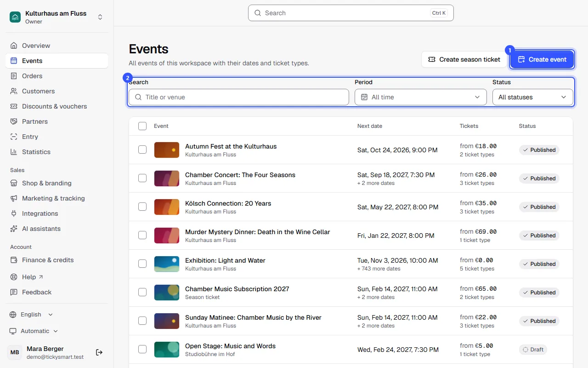Expand the Automatic theme dropdown

click(34, 331)
